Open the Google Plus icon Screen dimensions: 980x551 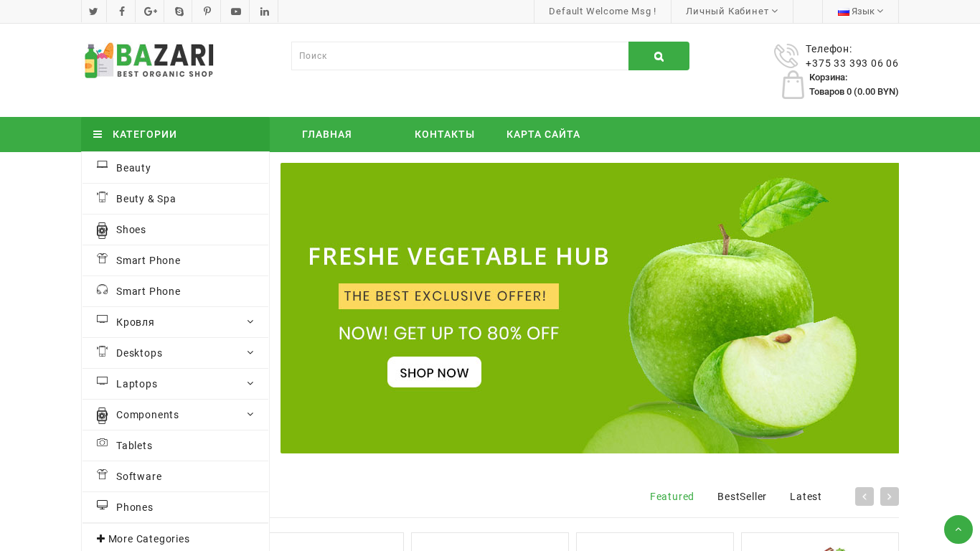tap(150, 11)
